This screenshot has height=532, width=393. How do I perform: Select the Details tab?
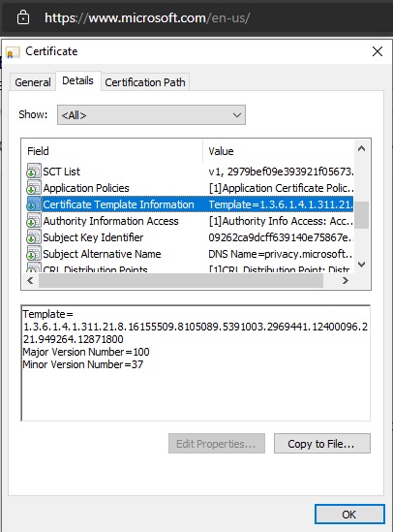point(77,80)
